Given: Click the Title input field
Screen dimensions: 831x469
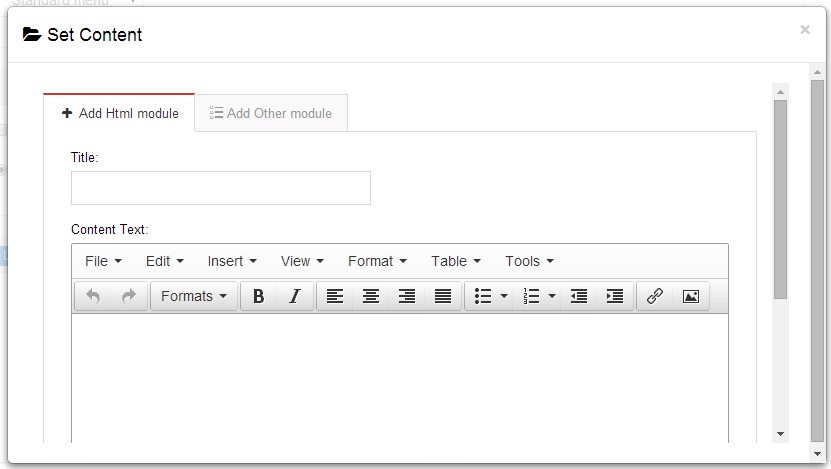Looking at the screenshot, I should (220, 188).
